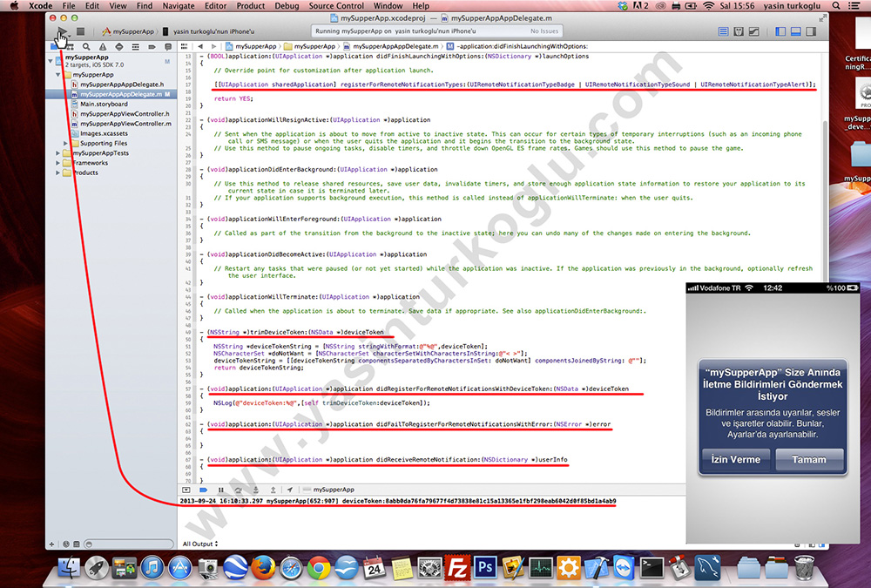
Task: Open the Product menu
Action: [x=251, y=5]
